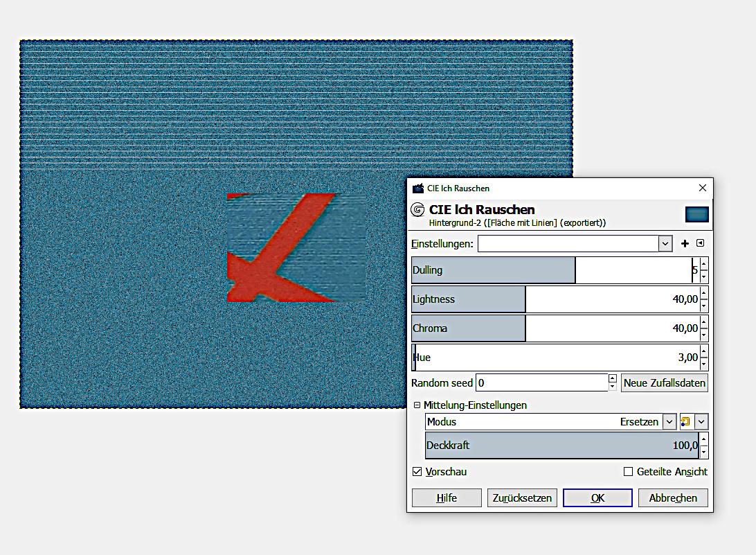Screen dimensions: 756x555
Task: Click into the Random seed field
Action: tap(540, 383)
